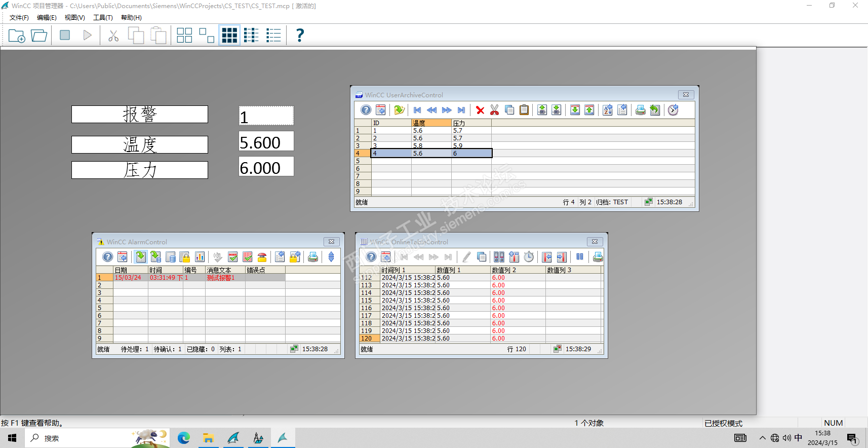Delete the row with the red X
Screen dimensions: 868x448
(x=480, y=110)
